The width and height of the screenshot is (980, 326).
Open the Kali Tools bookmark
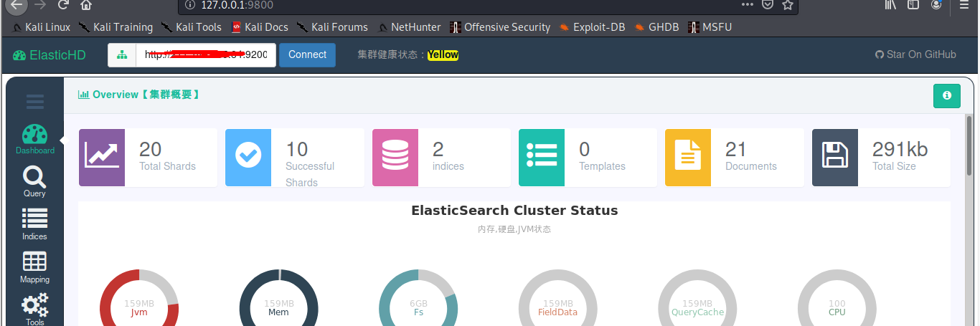(191, 27)
